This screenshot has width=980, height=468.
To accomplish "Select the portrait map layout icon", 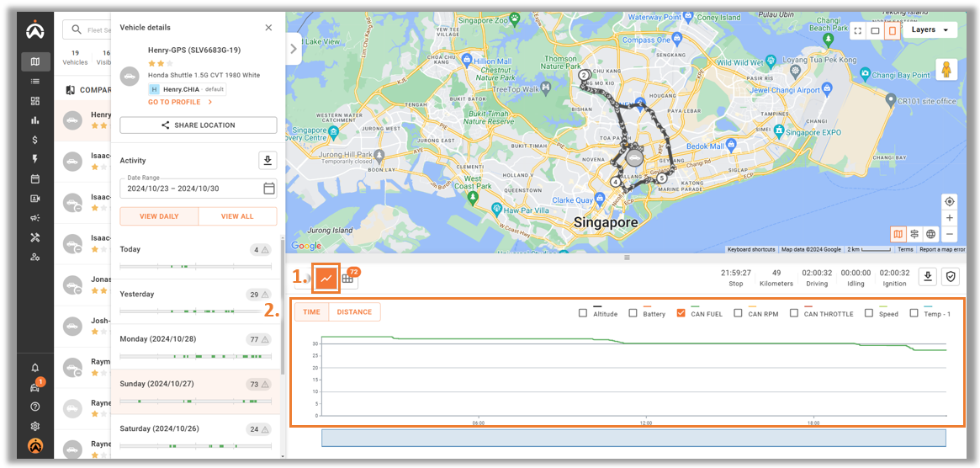I will (x=893, y=30).
